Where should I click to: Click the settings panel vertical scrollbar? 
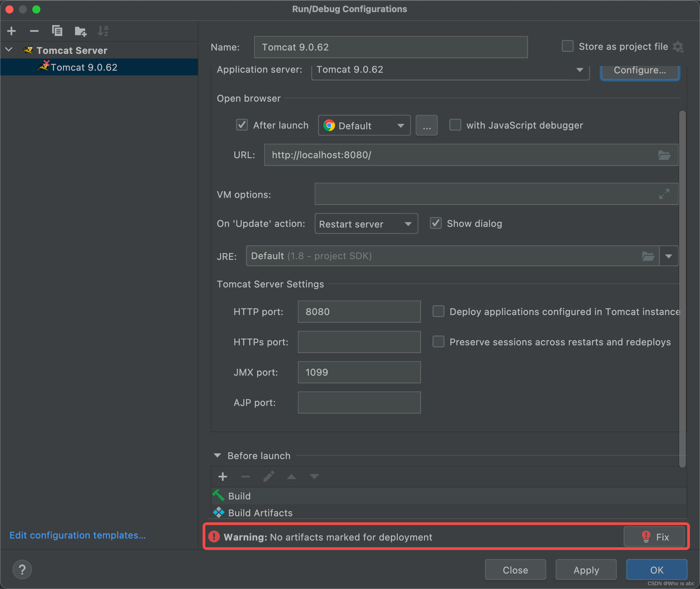(x=682, y=289)
